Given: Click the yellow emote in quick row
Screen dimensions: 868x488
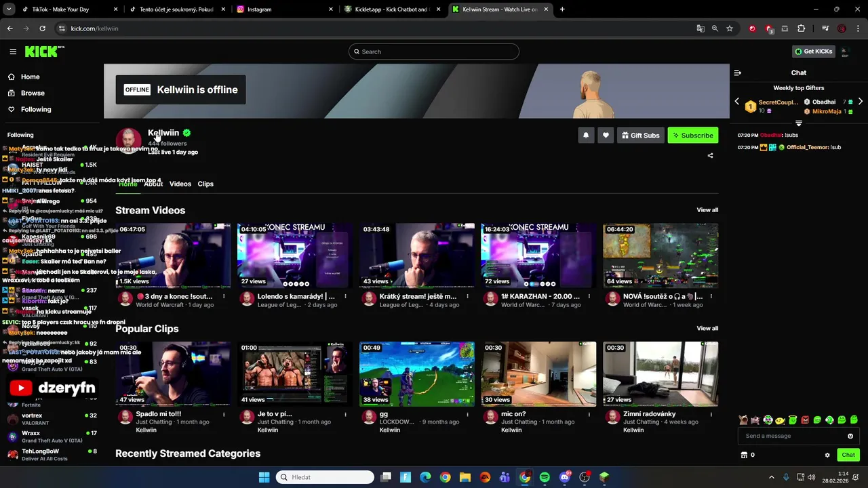Looking at the screenshot, I should (780, 420).
